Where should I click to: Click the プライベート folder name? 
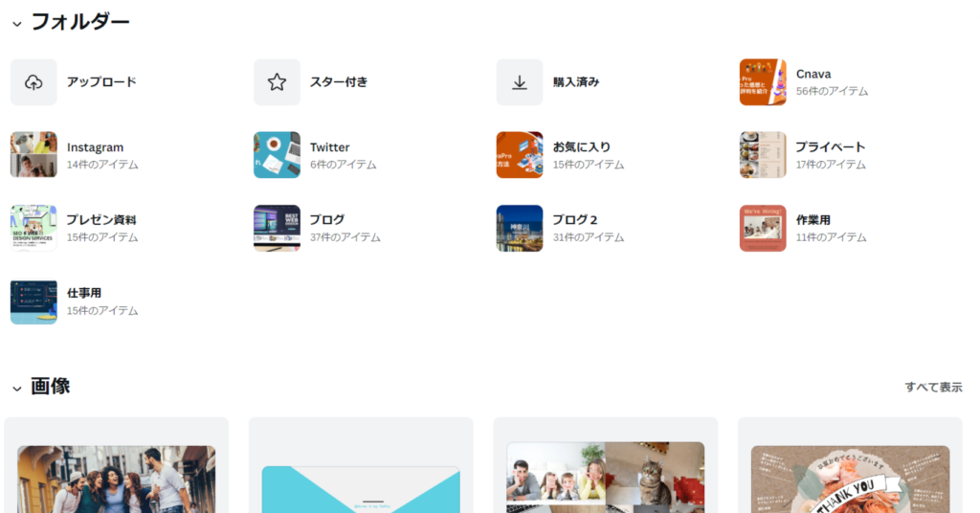830,146
